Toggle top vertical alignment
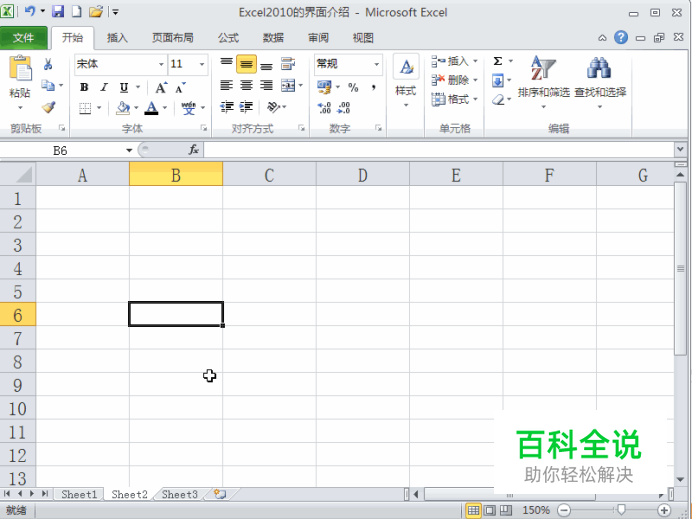The image size is (692, 519). (x=226, y=64)
